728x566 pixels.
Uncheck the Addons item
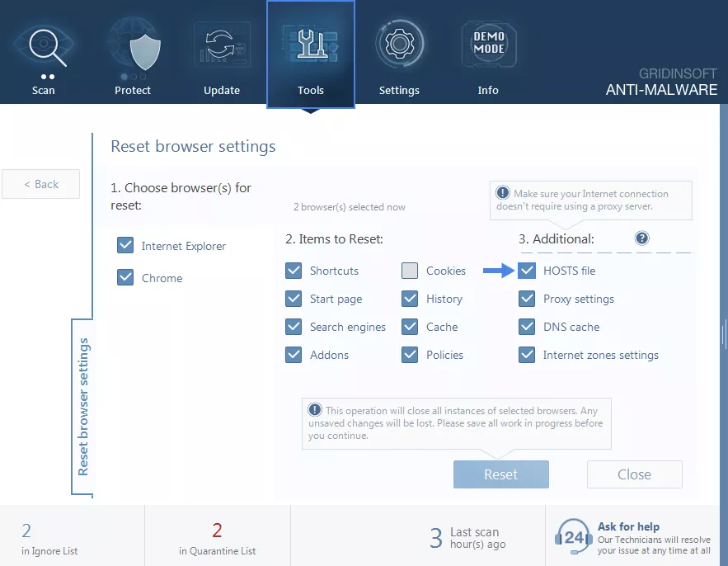click(294, 355)
